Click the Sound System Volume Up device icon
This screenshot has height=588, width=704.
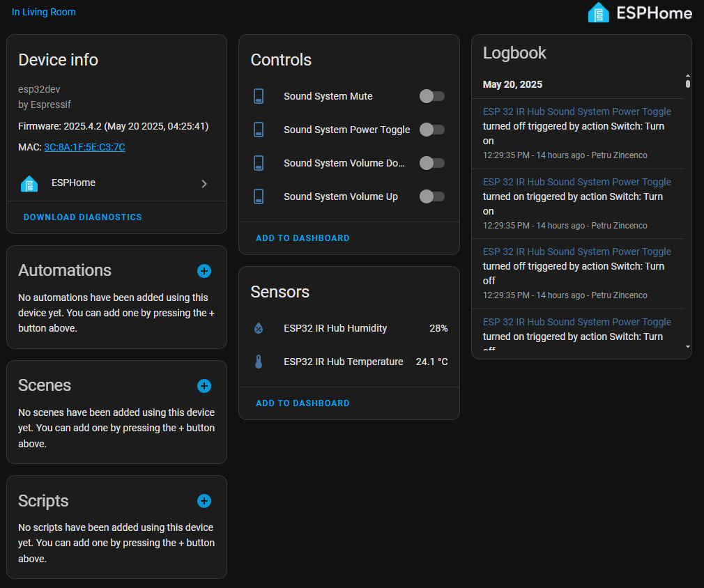pos(259,196)
